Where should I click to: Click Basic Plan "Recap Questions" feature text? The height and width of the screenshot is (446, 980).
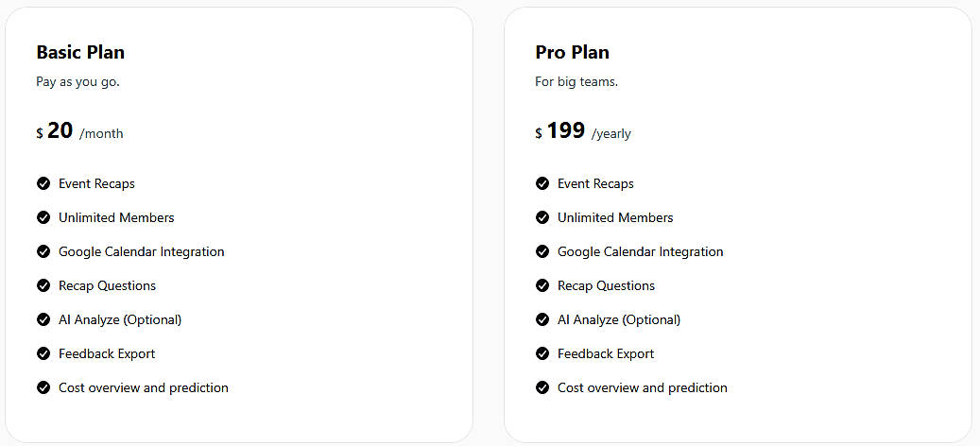click(107, 285)
